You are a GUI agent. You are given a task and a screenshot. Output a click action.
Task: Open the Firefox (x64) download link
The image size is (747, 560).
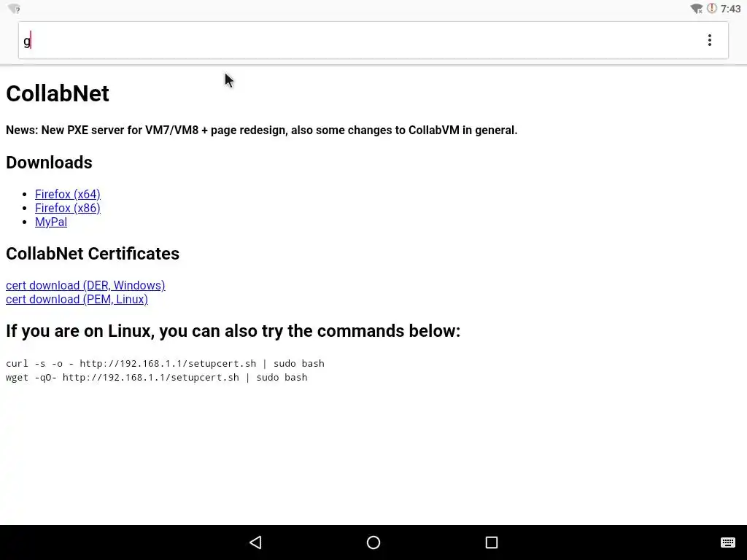68,194
